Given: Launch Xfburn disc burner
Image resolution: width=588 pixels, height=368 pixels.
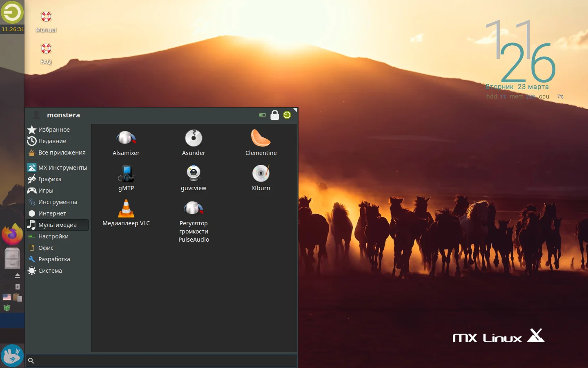Looking at the screenshot, I should coord(261,178).
